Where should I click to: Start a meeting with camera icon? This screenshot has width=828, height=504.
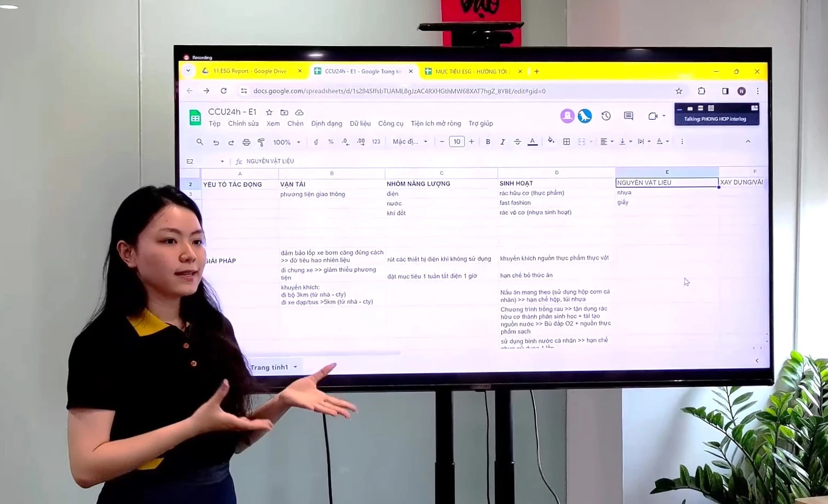point(653,116)
